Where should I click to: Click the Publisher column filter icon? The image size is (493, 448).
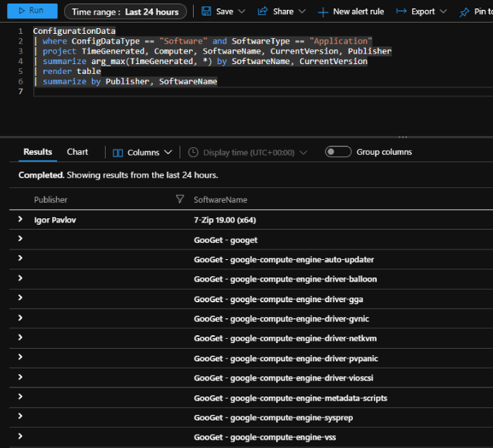180,199
